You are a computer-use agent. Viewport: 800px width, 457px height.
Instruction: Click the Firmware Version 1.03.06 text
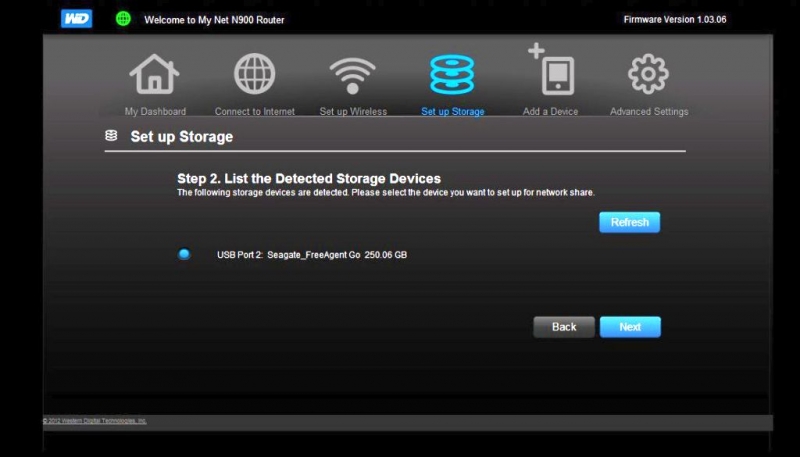pyautogui.click(x=674, y=19)
